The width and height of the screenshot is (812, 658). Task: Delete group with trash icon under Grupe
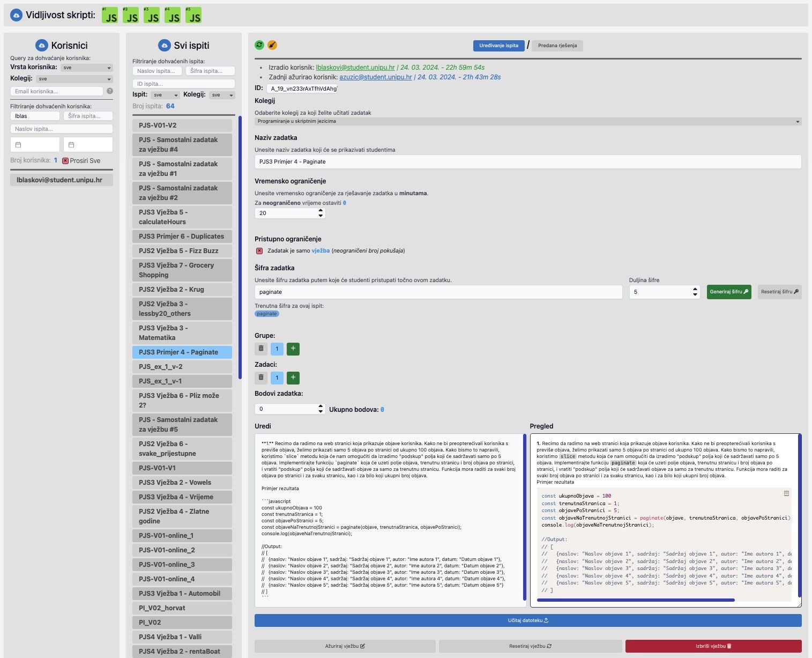tap(261, 349)
